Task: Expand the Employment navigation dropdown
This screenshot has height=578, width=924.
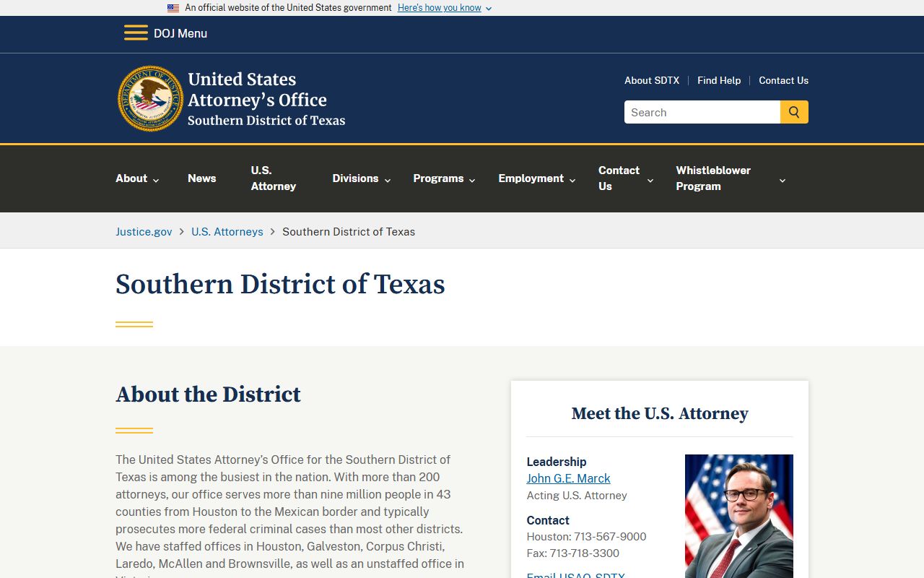Action: pyautogui.click(x=537, y=178)
